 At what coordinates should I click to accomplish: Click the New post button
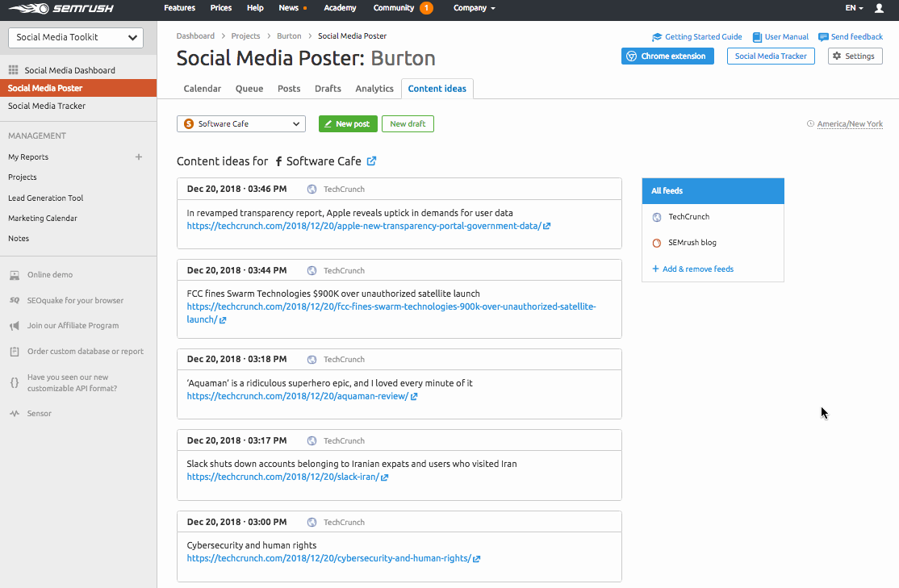click(348, 123)
